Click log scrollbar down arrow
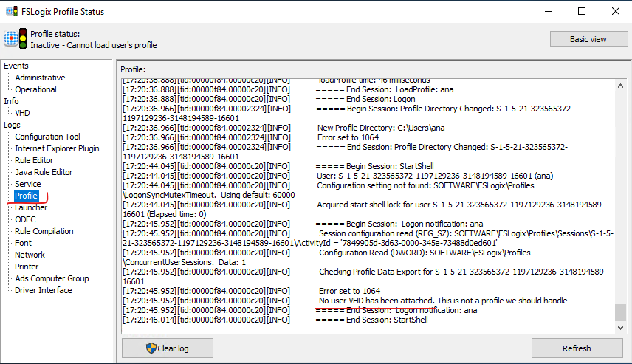Image resolution: width=632 pixels, height=364 pixels. (620, 328)
